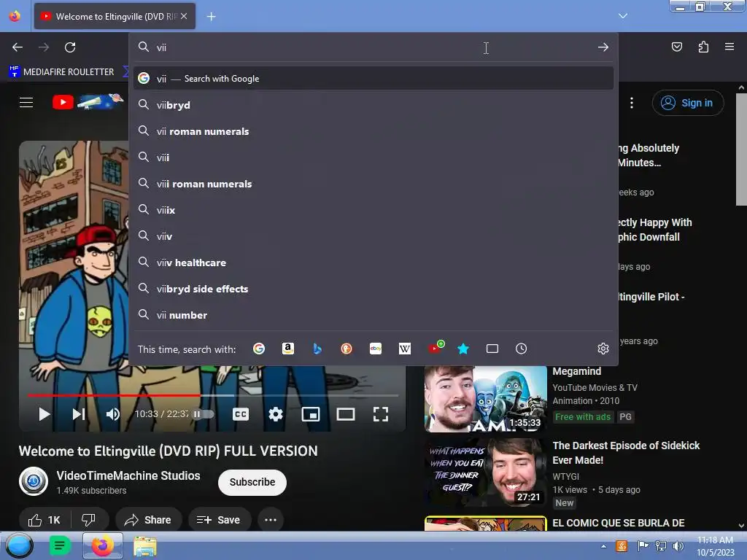747x560 pixels.
Task: Toggle the autoplay switch
Action: (x=203, y=414)
